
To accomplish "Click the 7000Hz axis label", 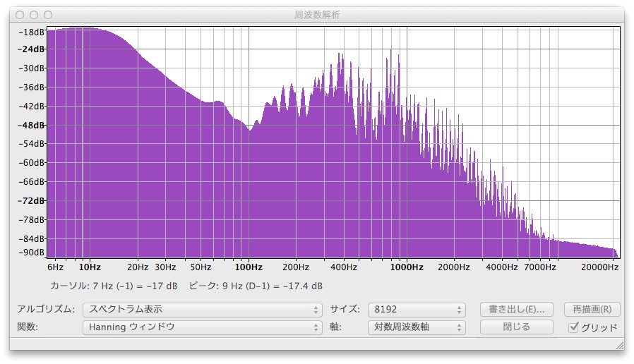I will pos(540,267).
